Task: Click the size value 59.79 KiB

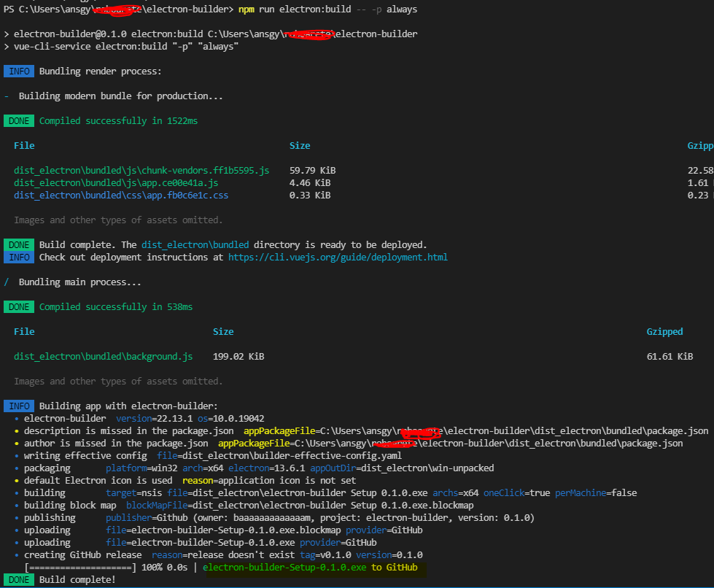Action: click(x=312, y=170)
